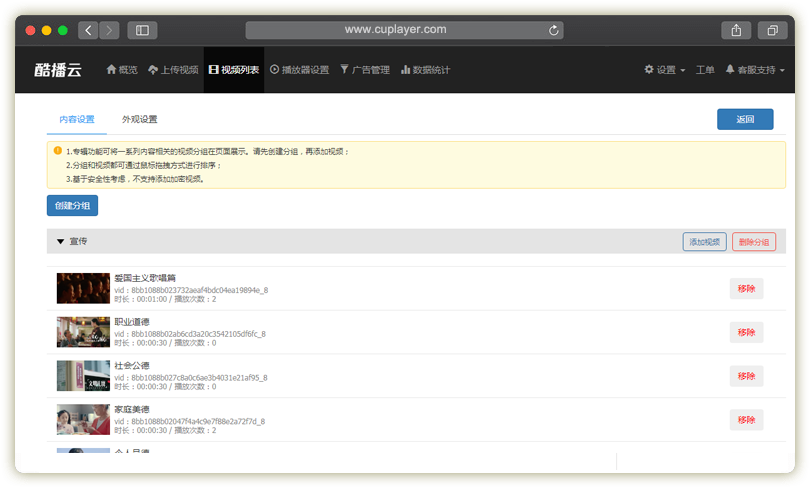Open 数据统计 statistics page
The image size is (810, 488).
pos(425,70)
